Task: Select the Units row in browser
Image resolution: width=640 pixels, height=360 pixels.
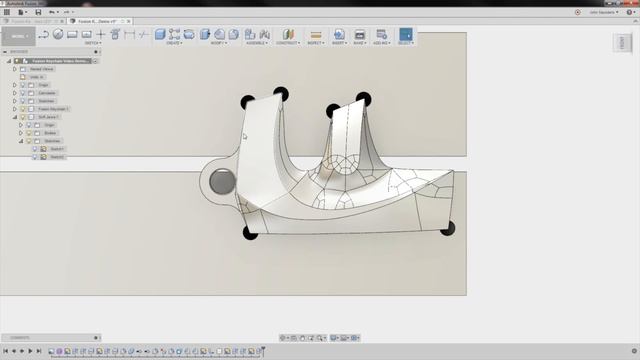Action: tap(36, 77)
